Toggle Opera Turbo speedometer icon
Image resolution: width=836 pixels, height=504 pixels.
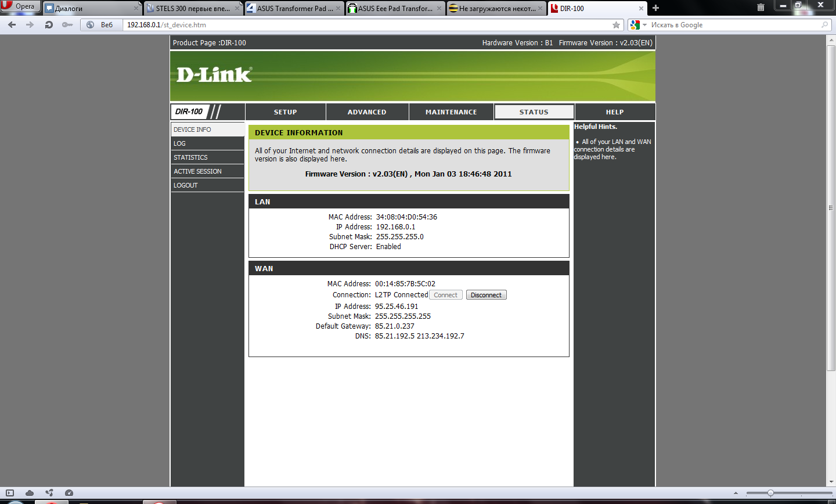69,493
